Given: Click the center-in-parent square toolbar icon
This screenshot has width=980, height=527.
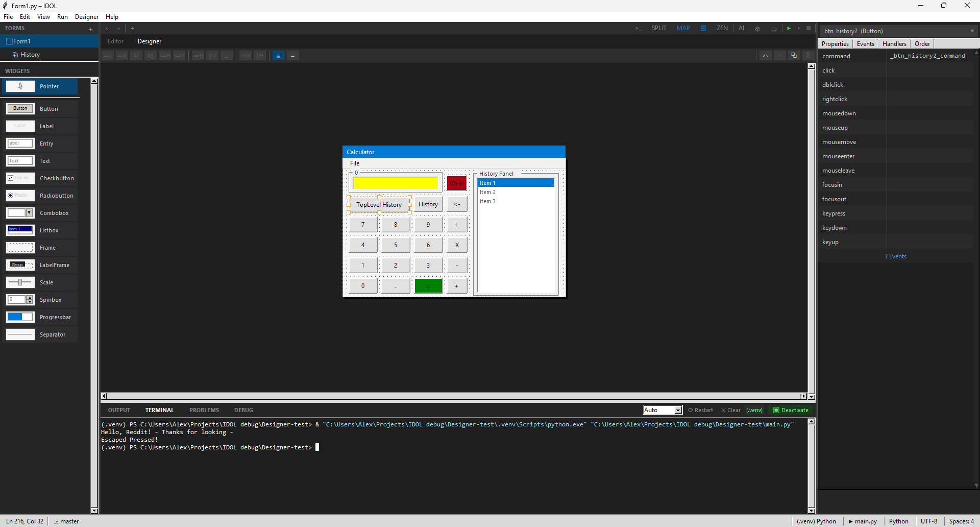Looking at the screenshot, I should coord(227,56).
